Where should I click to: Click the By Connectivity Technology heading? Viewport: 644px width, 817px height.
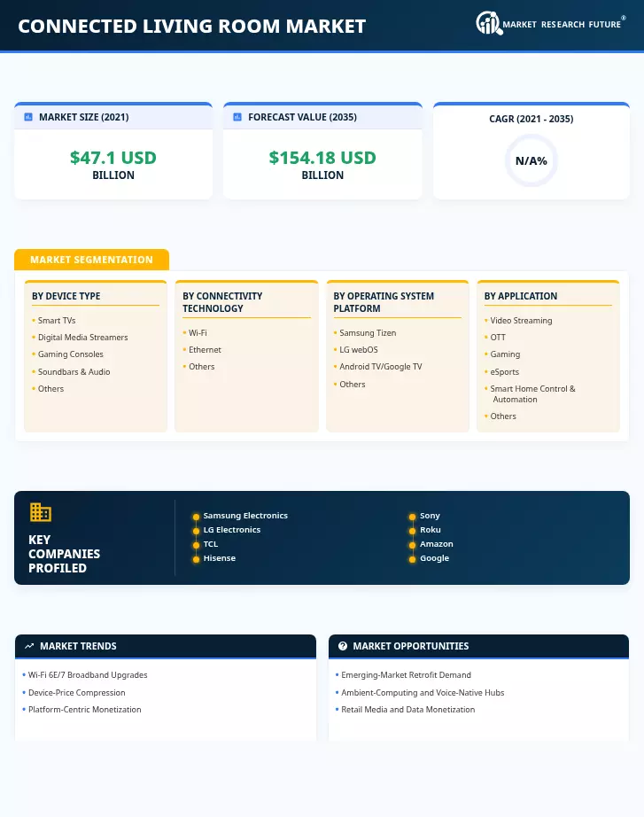[x=222, y=302]
